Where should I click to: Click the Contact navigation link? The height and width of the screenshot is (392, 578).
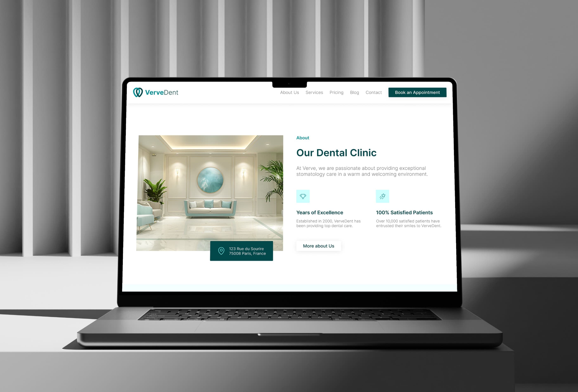coord(374,92)
